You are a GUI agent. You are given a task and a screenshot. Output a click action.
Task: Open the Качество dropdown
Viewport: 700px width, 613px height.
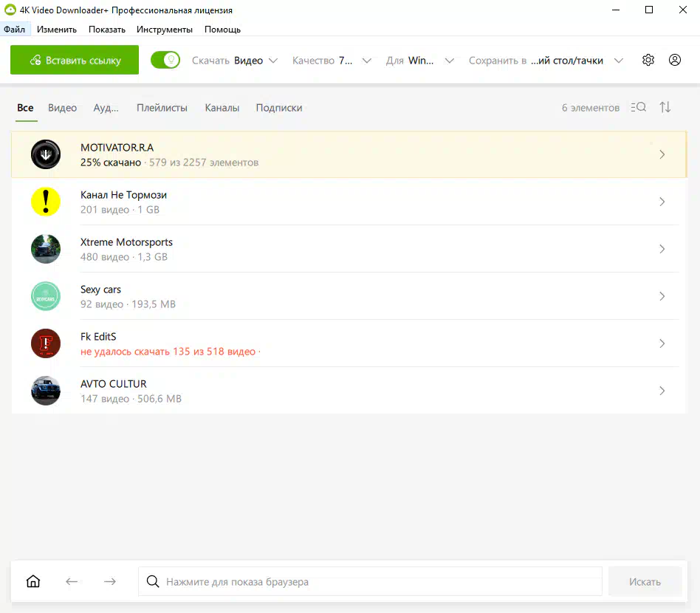point(332,61)
